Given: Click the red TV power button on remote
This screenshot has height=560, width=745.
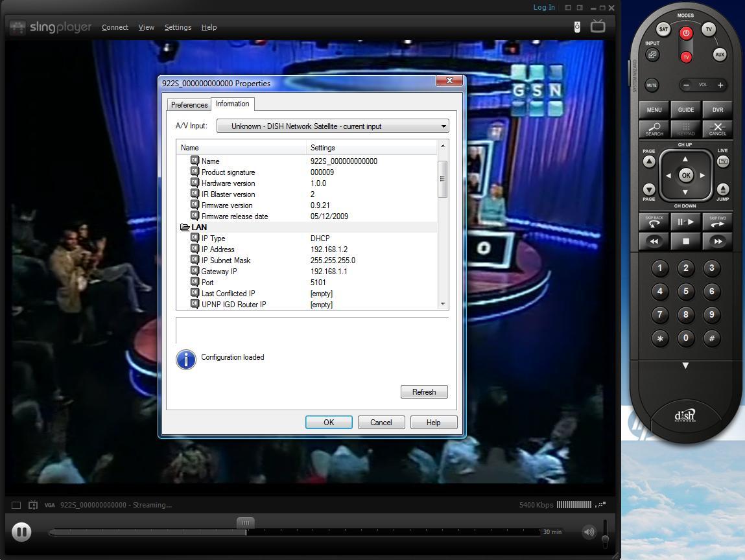Looking at the screenshot, I should coord(685,58).
